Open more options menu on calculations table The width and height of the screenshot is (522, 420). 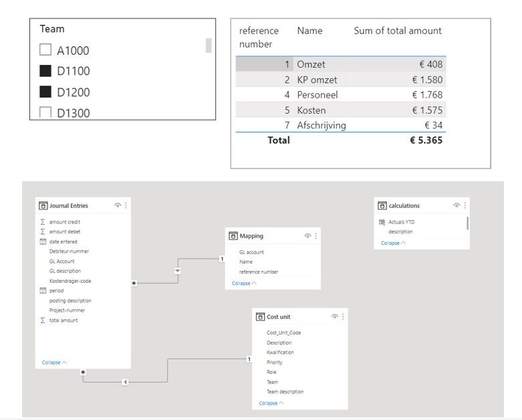[465, 205]
